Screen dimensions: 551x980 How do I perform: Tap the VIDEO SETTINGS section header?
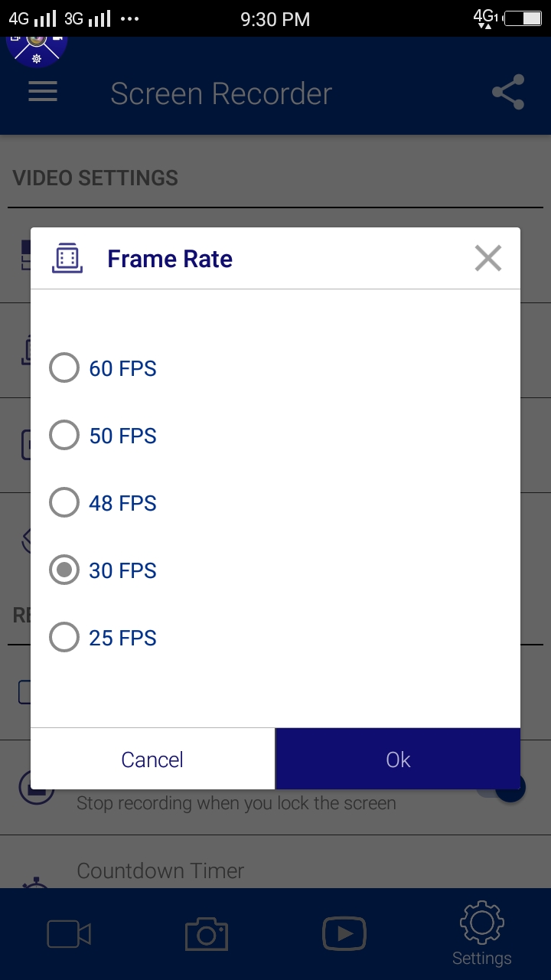(96, 178)
